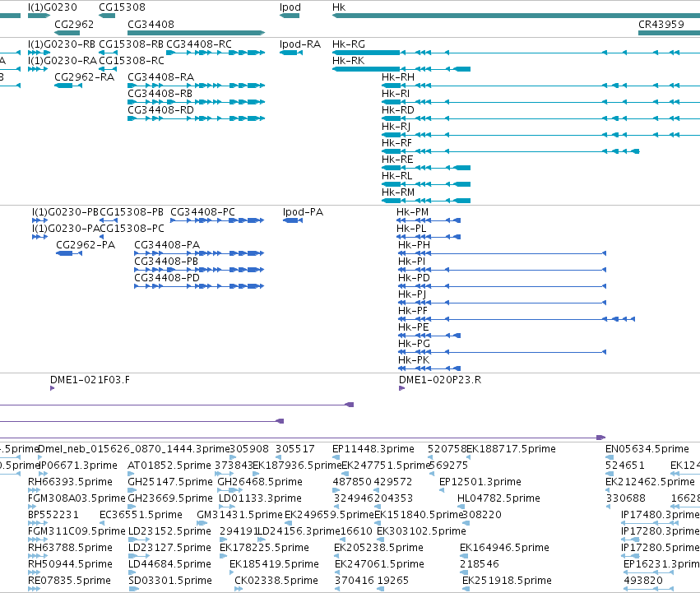
Task: Click the CG2962-PA protein label
Action: click(x=86, y=245)
